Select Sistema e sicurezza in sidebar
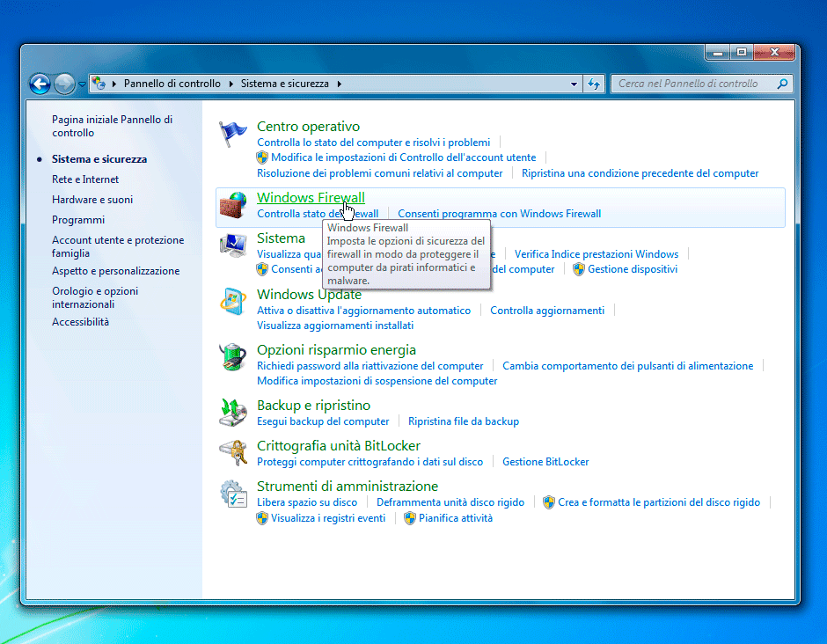 click(99, 159)
